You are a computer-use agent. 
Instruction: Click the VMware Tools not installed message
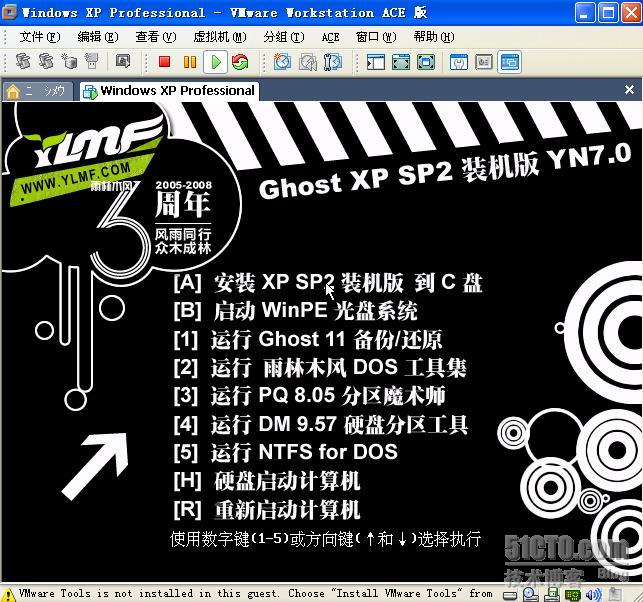[255, 594]
